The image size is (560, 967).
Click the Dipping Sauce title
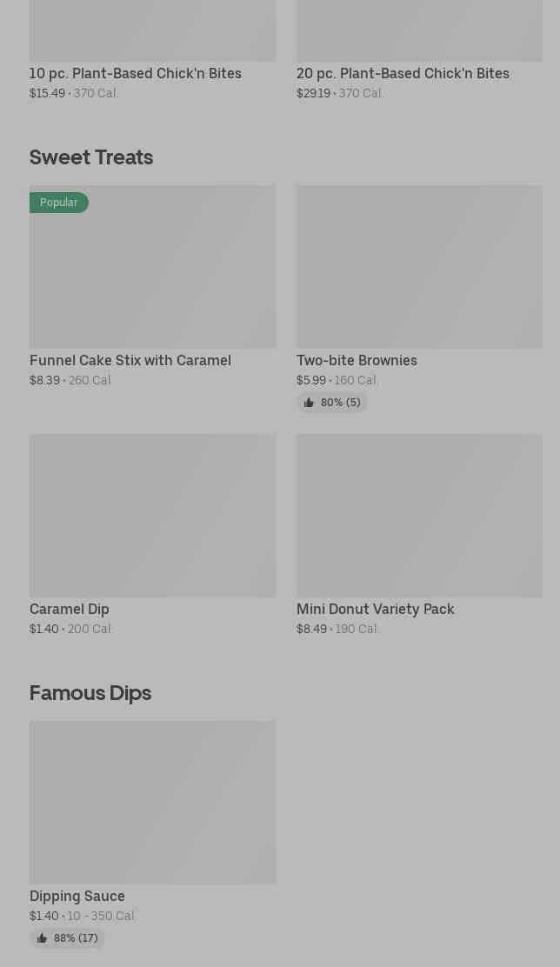tap(77, 896)
